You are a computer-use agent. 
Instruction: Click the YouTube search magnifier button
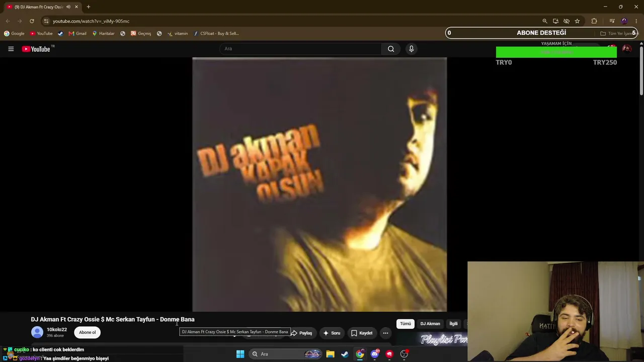391,49
